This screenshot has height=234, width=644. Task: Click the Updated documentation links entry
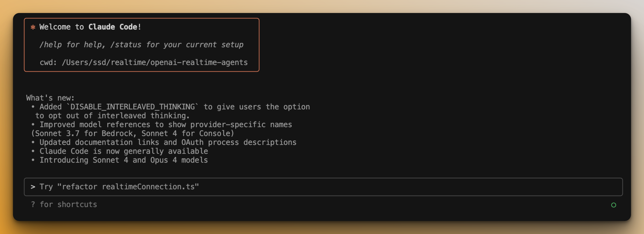[168, 142]
